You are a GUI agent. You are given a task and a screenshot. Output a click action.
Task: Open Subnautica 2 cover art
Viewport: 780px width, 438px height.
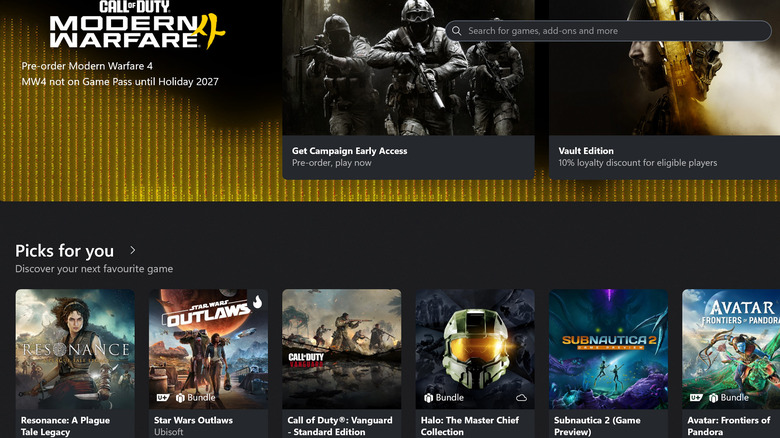(608, 349)
